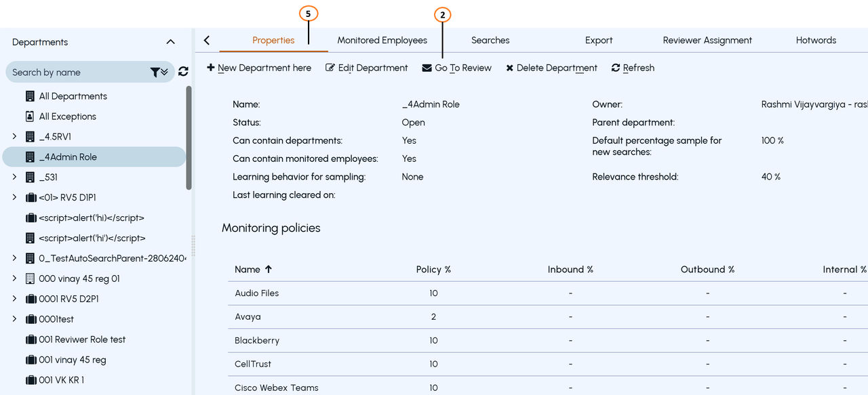Click the briefcase icon of 001 VK KR 1
868x395 pixels.
pyautogui.click(x=31, y=380)
